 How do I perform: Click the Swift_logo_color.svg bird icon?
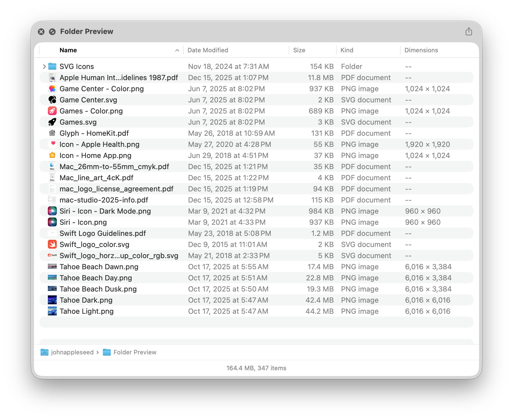(x=52, y=244)
